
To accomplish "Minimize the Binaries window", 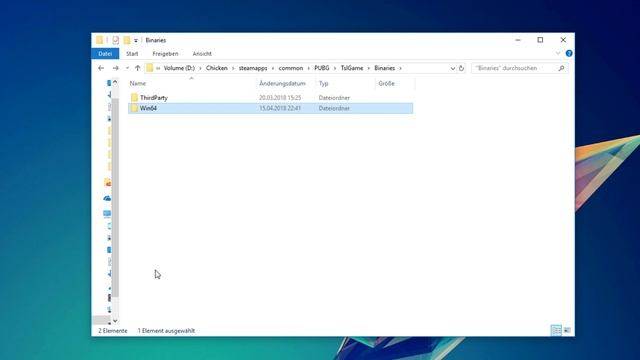I will [518, 40].
